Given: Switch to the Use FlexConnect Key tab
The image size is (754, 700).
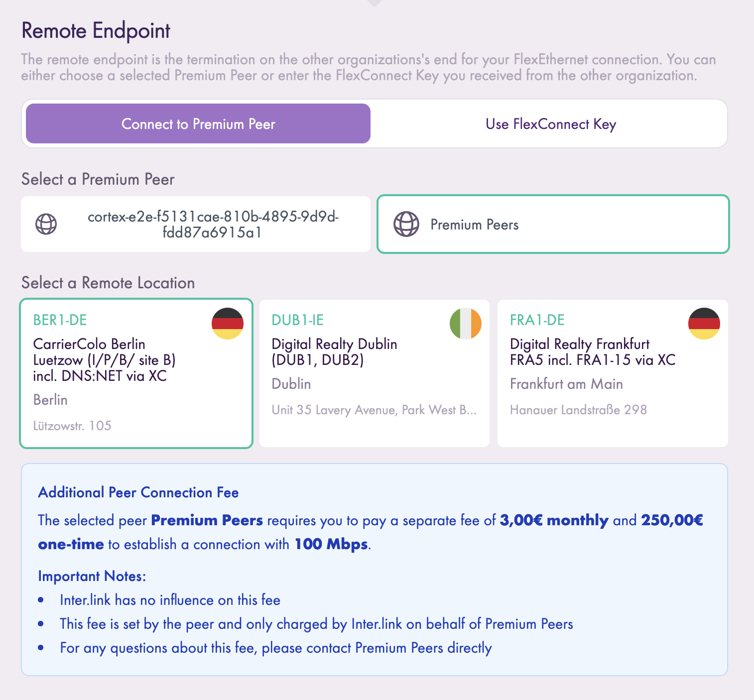Looking at the screenshot, I should click(550, 124).
